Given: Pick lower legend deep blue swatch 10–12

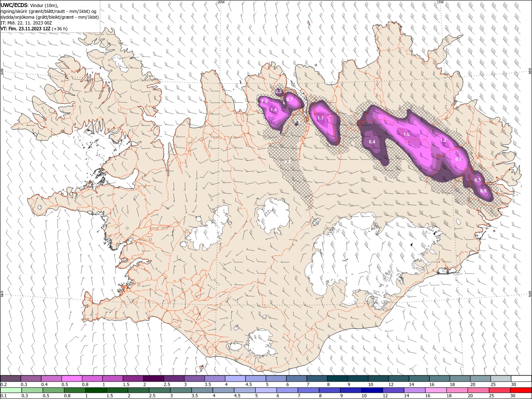Looking at the screenshot, I should click(x=372, y=390).
